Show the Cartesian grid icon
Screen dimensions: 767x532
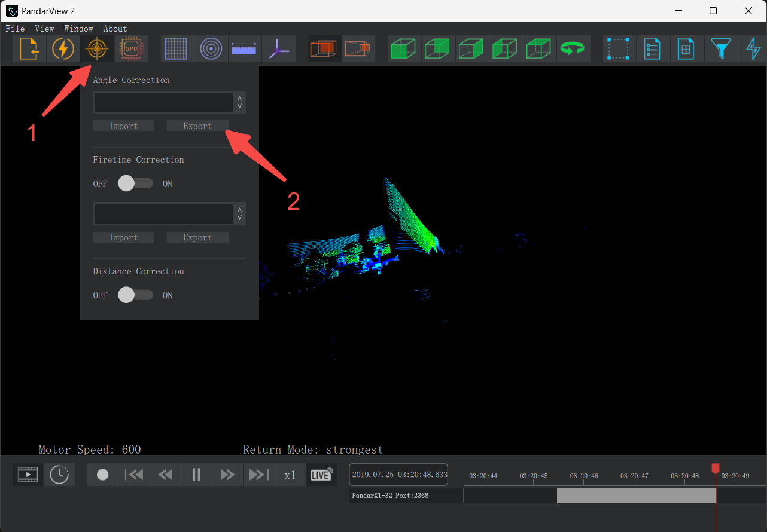[x=176, y=49]
